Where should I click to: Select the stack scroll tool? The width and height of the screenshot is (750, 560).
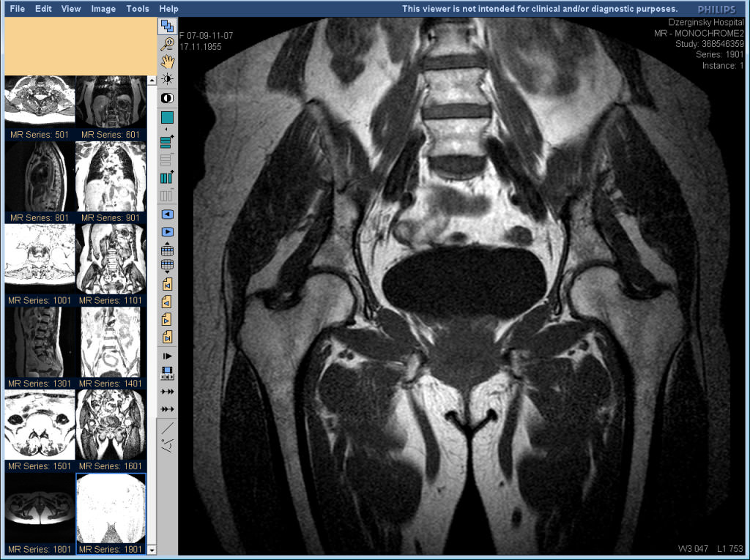(167, 27)
